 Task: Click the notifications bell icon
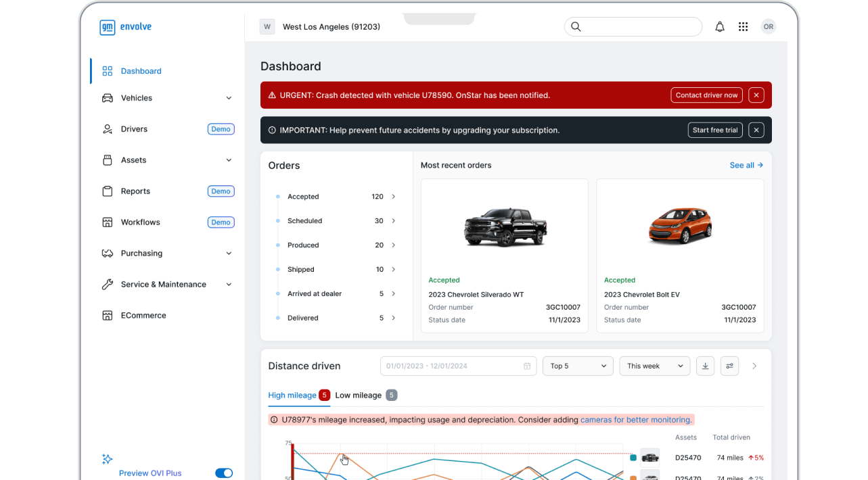(720, 27)
